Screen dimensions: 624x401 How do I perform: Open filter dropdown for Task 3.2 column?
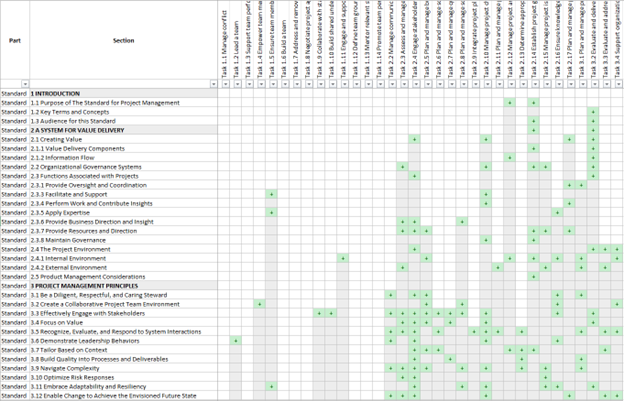[x=595, y=84]
